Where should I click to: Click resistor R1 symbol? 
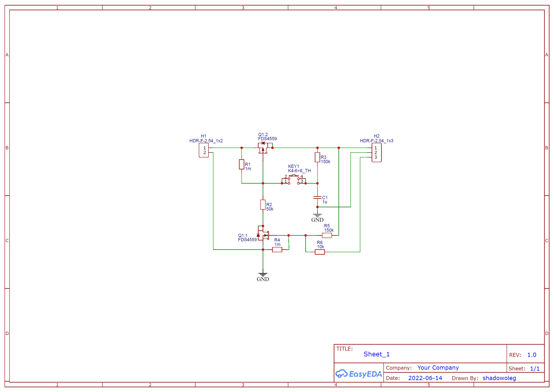[241, 164]
